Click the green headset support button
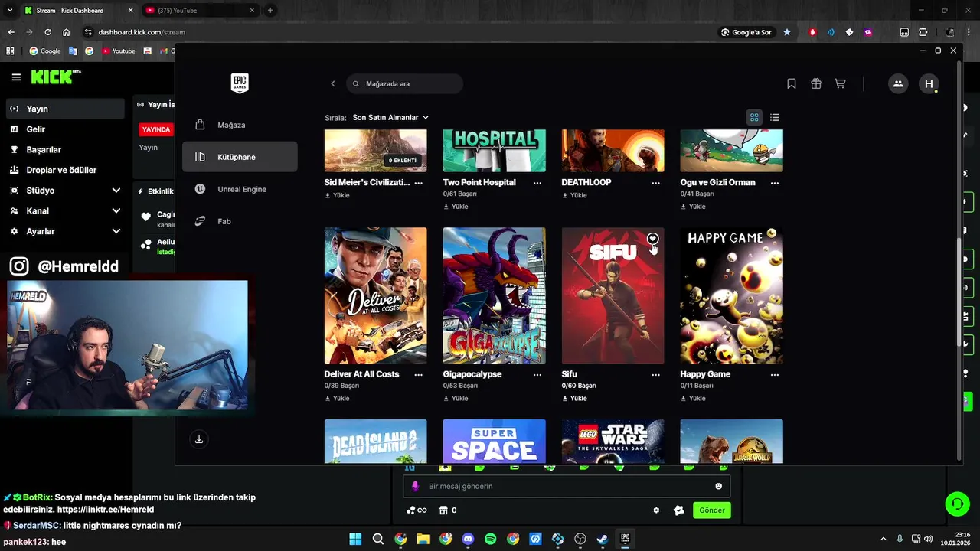 coord(957,504)
